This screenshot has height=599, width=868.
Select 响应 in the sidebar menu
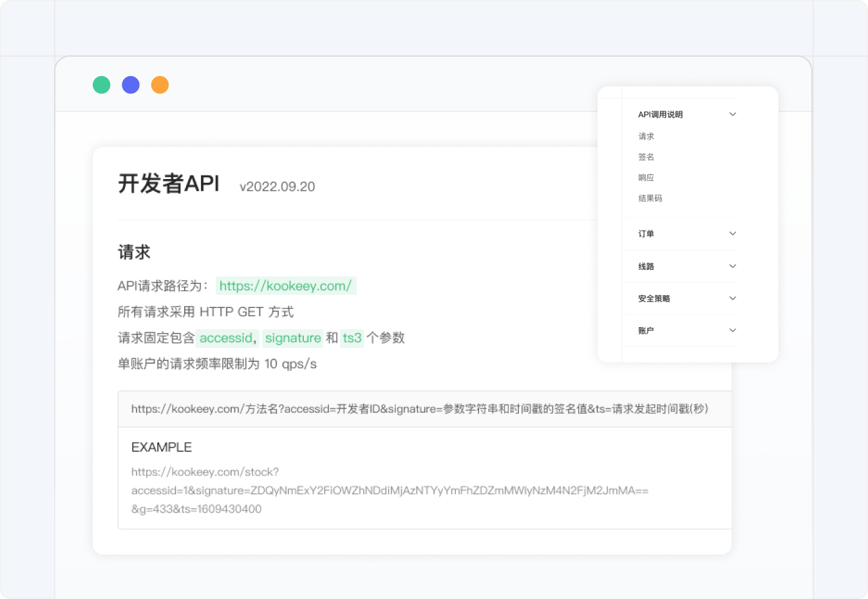point(646,178)
